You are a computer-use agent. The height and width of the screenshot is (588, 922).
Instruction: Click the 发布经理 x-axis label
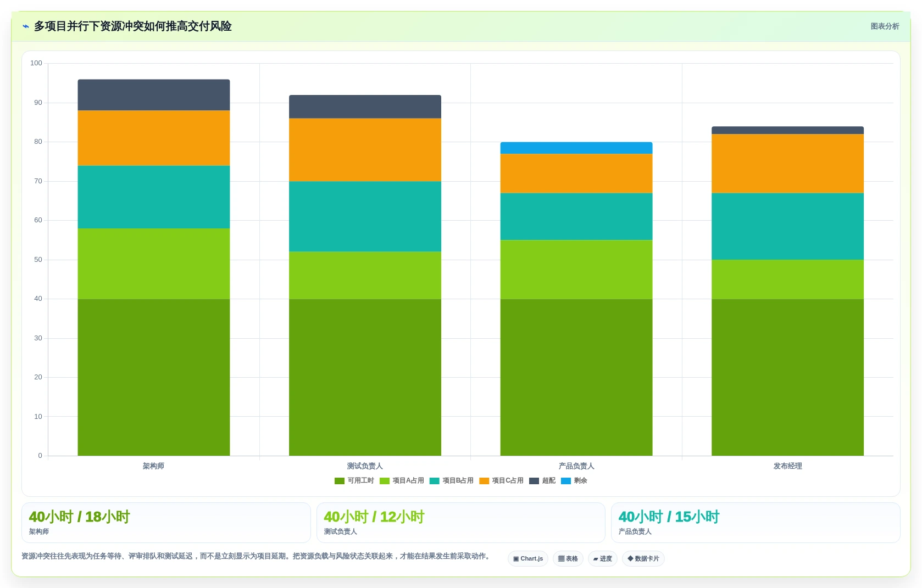pos(787,466)
